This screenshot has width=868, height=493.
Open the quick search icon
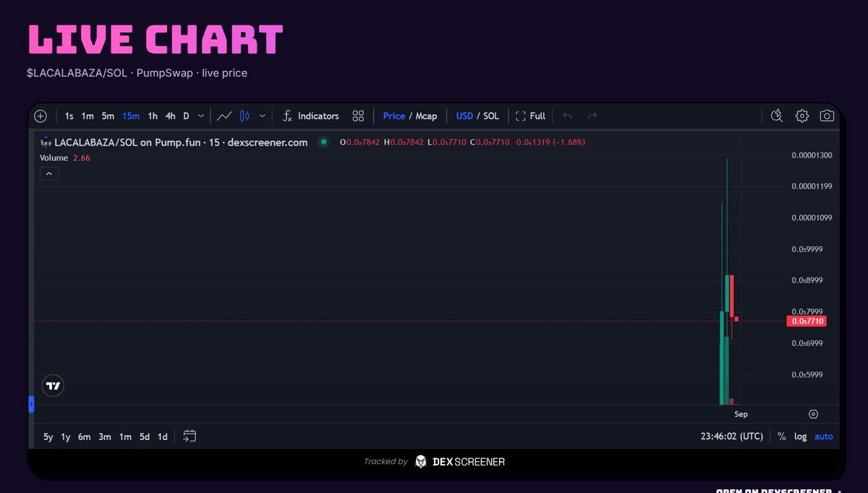coord(777,116)
